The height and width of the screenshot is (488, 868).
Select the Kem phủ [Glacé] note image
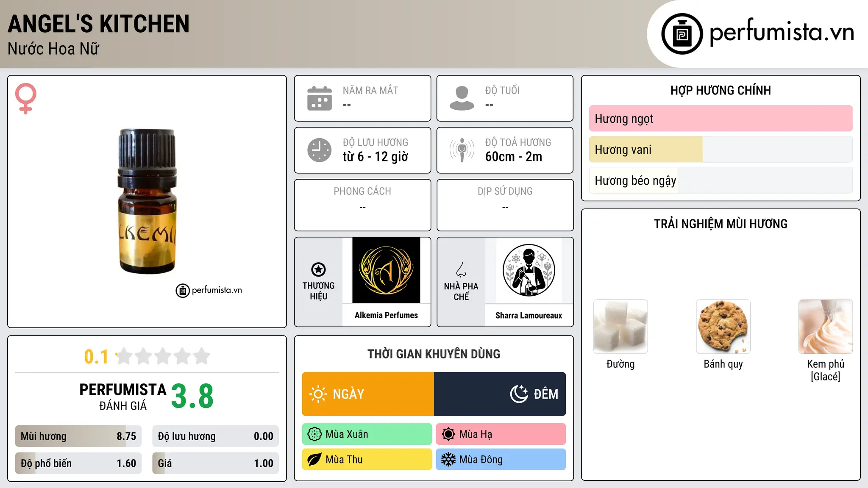pos(826,327)
